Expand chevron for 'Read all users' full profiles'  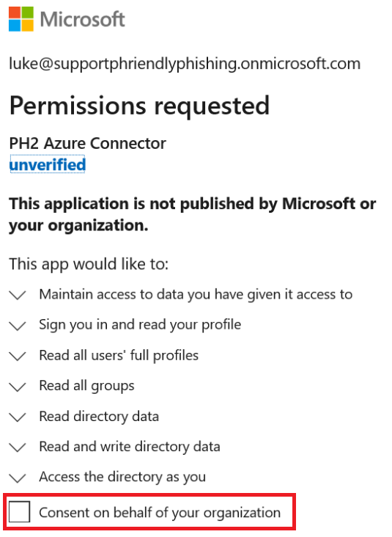pyautogui.click(x=18, y=356)
